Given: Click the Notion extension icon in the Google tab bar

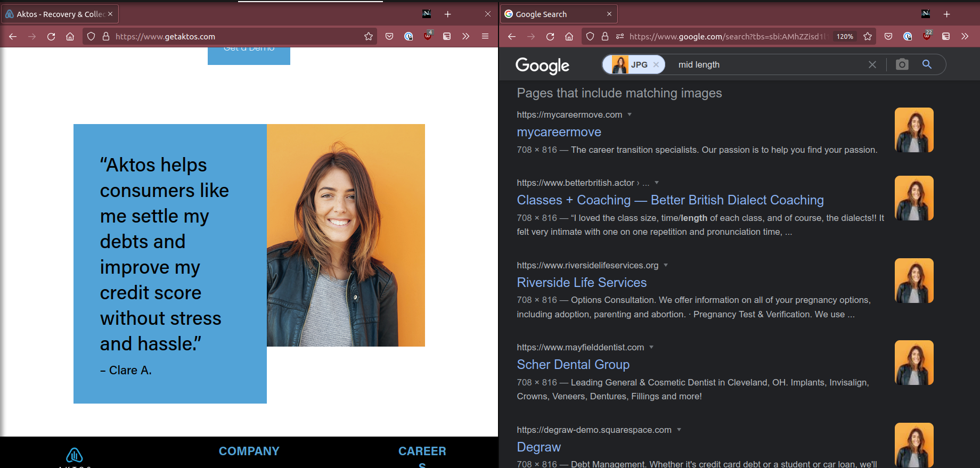Looking at the screenshot, I should click(926, 14).
